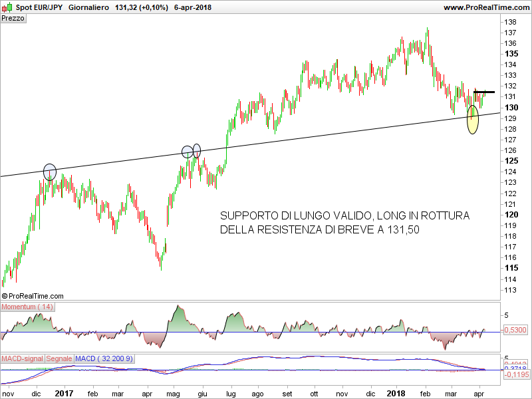532x399 pixels.
Task: Click the 130 price axis label
Action: coord(511,108)
